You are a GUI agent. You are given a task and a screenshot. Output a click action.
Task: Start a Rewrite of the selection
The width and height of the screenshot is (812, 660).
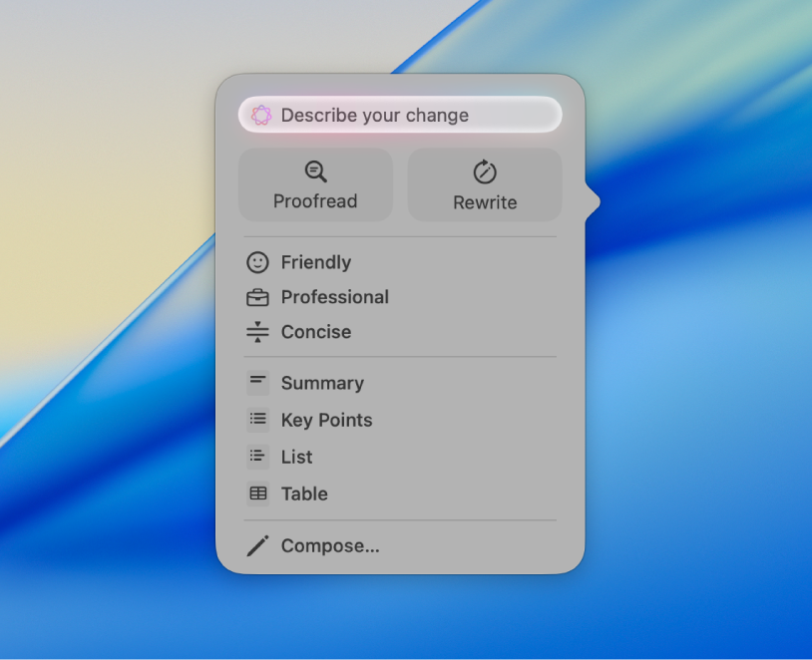point(485,185)
